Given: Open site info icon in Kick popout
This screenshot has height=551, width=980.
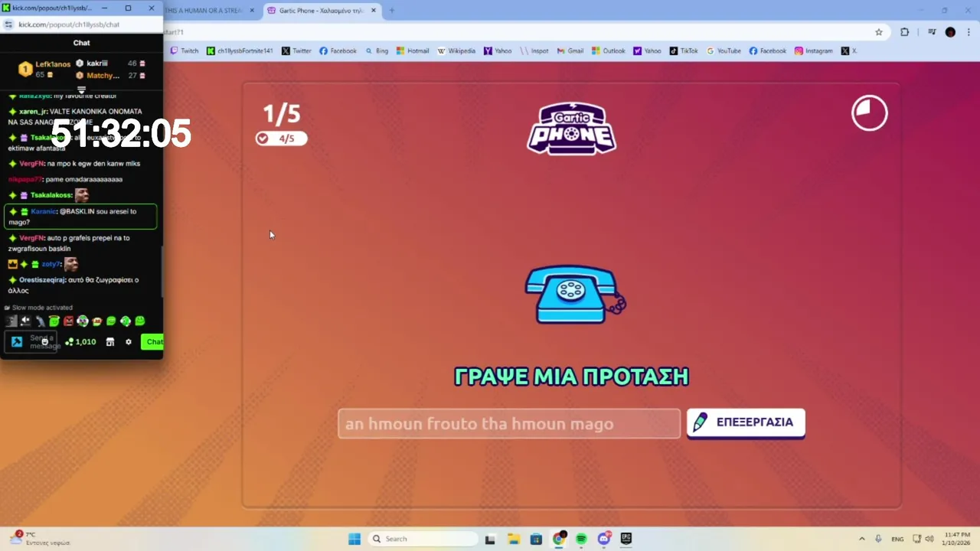Looking at the screenshot, I should click(x=8, y=24).
